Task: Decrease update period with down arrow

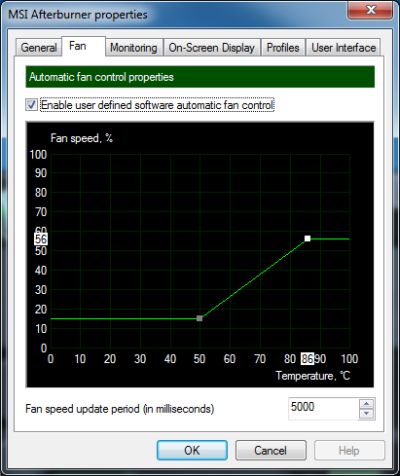Action: click(x=367, y=414)
